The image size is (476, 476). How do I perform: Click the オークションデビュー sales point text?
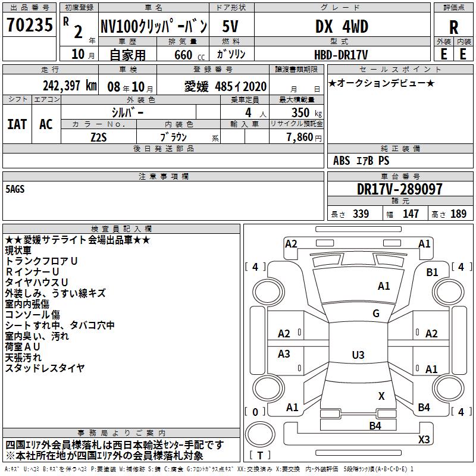click(381, 83)
